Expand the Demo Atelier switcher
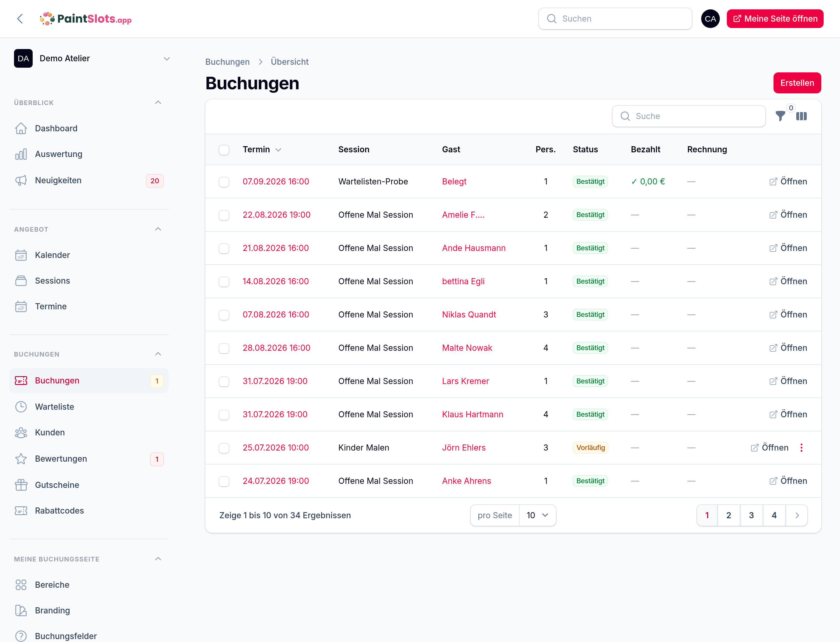840x642 pixels. [x=92, y=58]
